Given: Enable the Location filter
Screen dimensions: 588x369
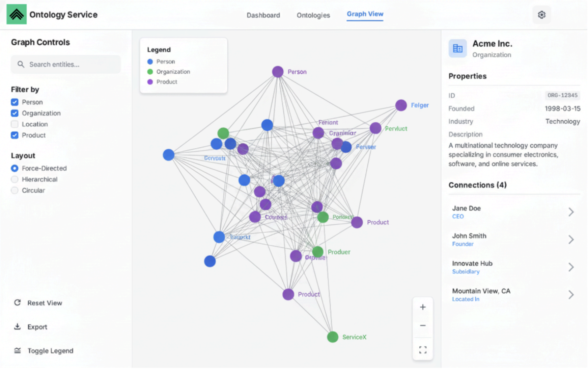Looking at the screenshot, I should [x=14, y=124].
